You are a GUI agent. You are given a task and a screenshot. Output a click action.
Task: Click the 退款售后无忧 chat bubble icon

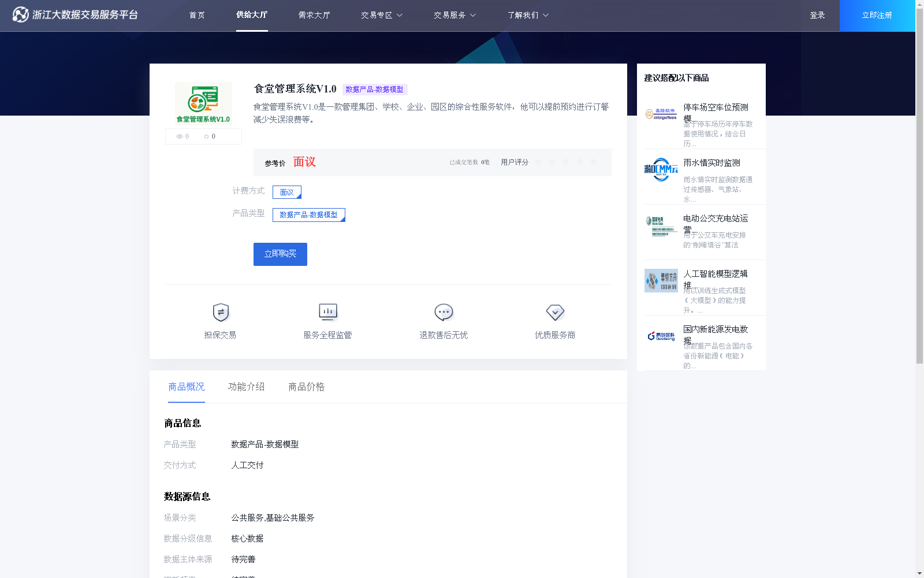(x=443, y=312)
